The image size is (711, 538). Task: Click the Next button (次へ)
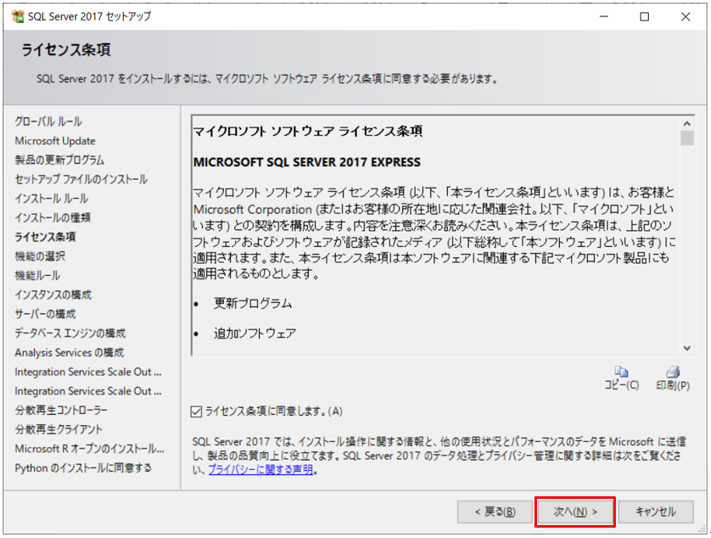click(575, 512)
